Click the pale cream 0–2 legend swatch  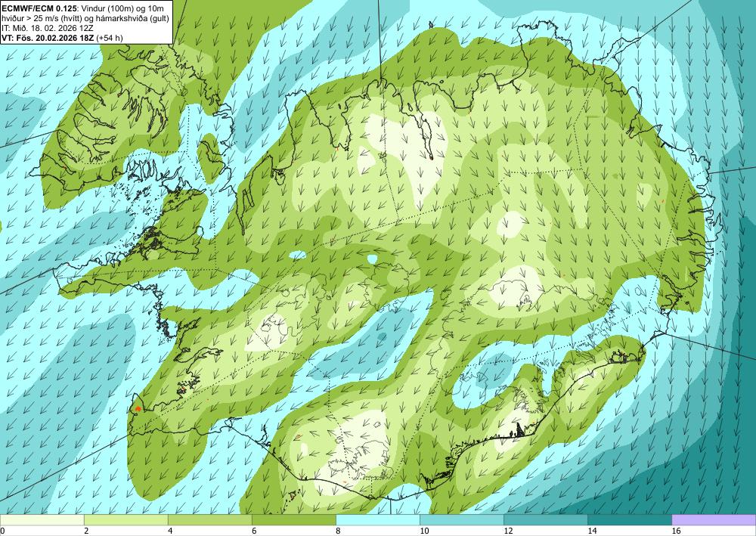[x=42, y=520]
